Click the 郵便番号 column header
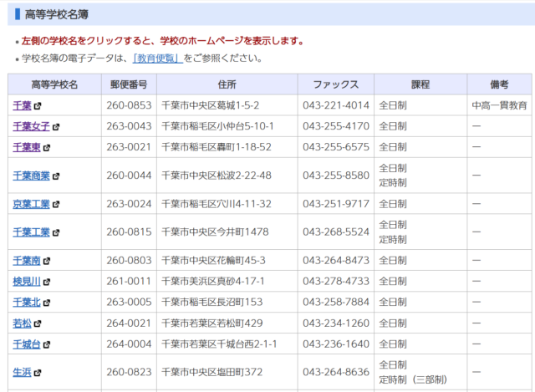The image size is (535, 392). [129, 84]
